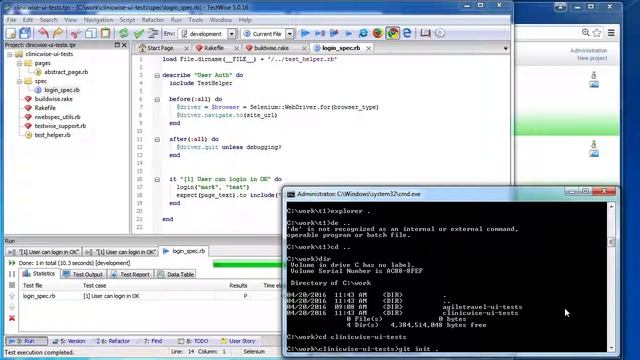
Task: Click the Redo toolbar icon
Action: point(58,33)
